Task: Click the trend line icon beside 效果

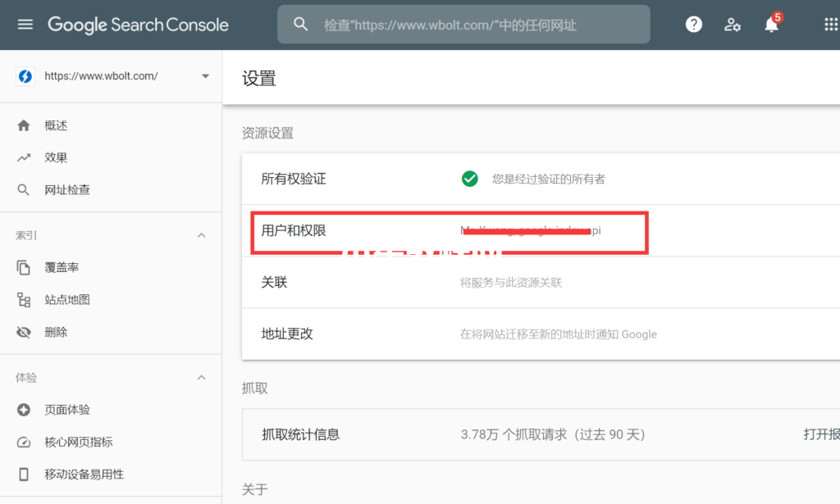Action: (24, 157)
